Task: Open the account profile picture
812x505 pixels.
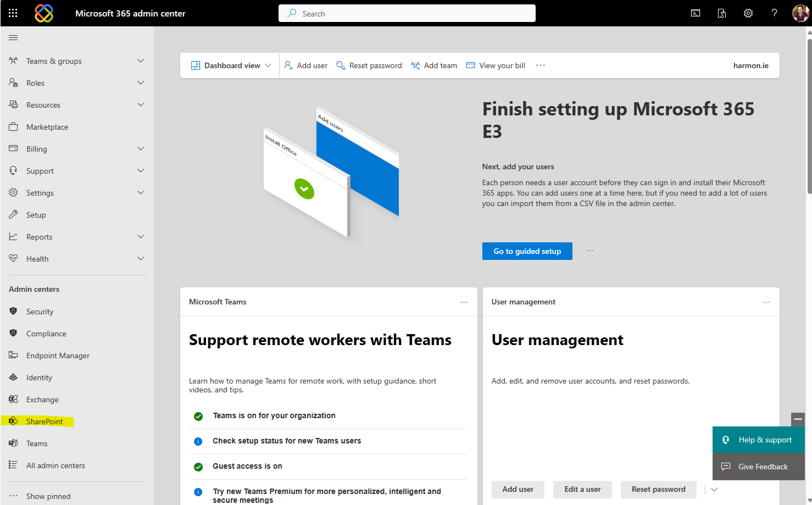Action: [800, 13]
